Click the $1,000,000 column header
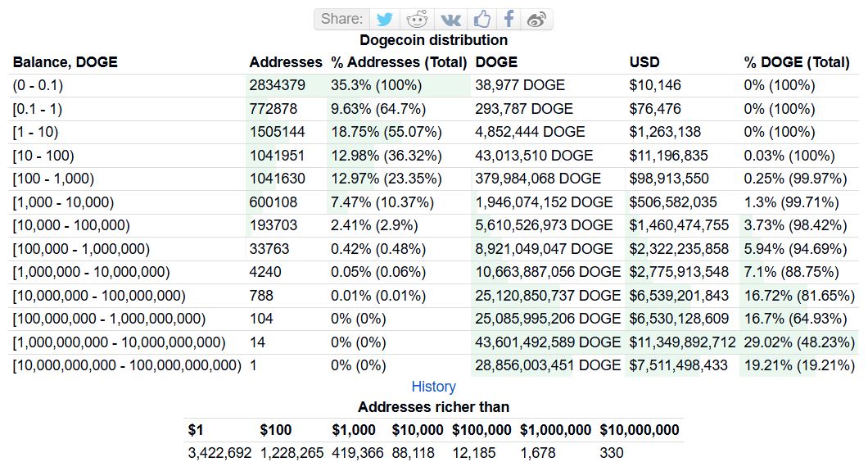Screen dimensions: 868x462 (x=555, y=430)
